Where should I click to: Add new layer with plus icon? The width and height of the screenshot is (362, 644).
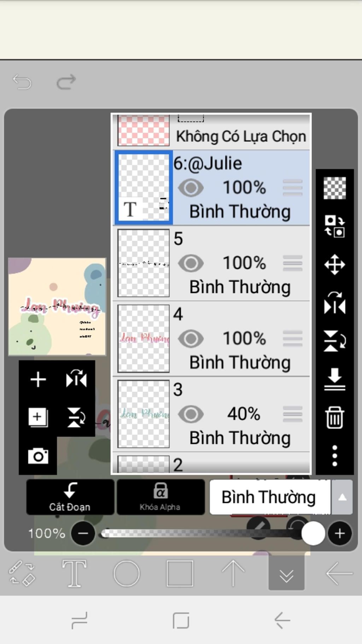click(38, 379)
